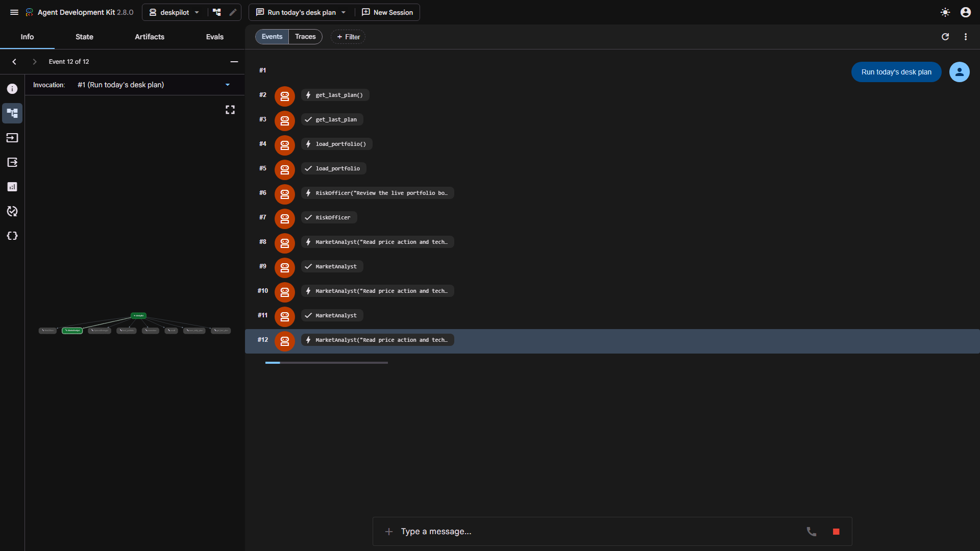Open the session dropdown Run today's desk plan
980x551 pixels.
pos(301,12)
